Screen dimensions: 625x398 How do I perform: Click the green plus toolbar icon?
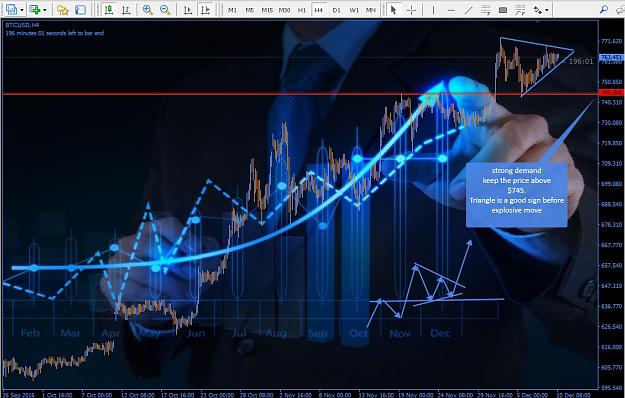coord(35,10)
